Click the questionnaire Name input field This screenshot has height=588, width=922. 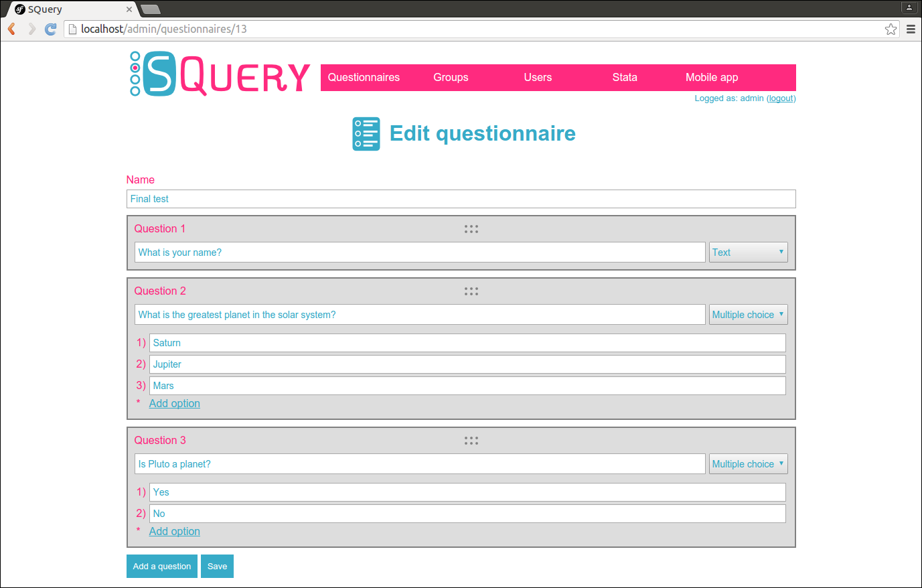(461, 199)
